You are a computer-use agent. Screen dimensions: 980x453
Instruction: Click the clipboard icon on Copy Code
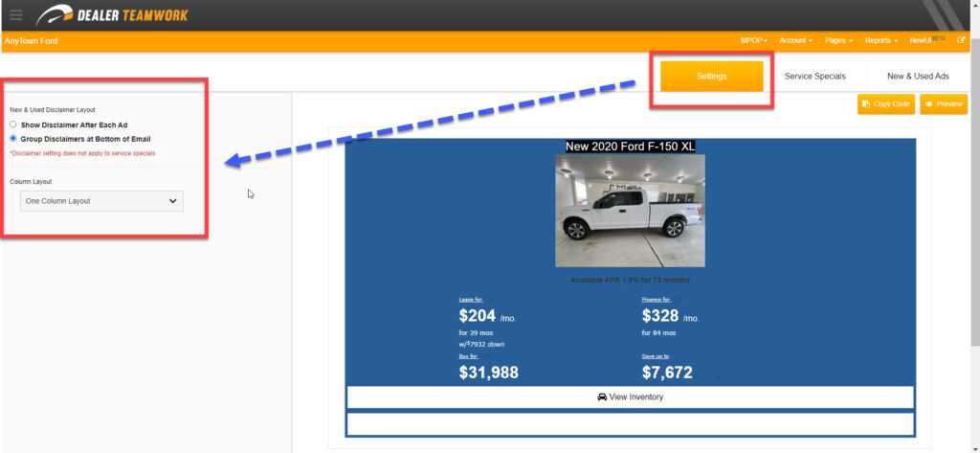tap(866, 104)
